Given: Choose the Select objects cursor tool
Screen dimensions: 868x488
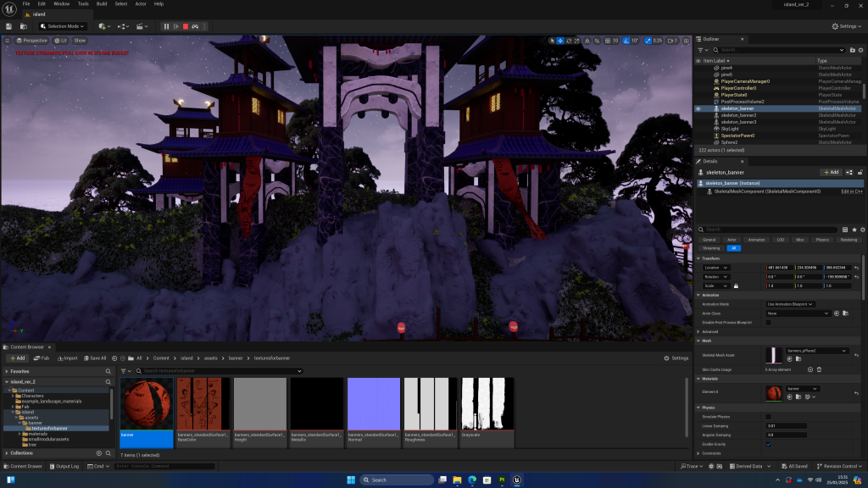Looking at the screenshot, I should tap(552, 41).
